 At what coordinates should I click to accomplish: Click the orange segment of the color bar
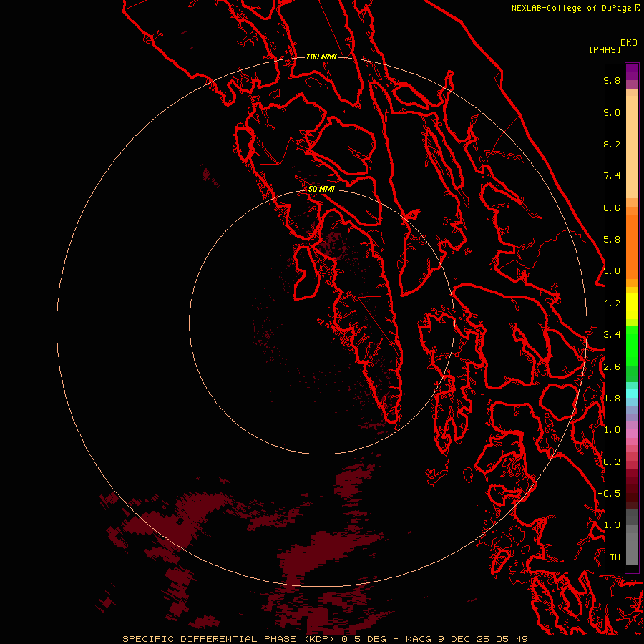(632, 247)
